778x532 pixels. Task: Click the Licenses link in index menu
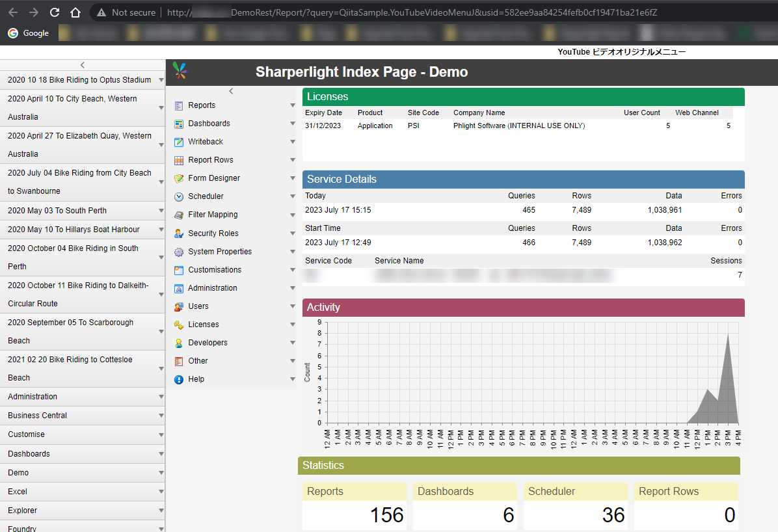(204, 325)
